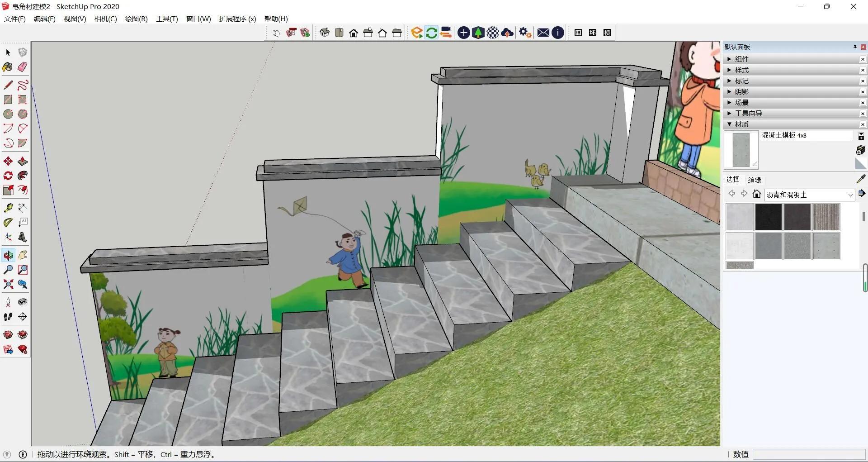Viewport: 868px width, 462px height.
Task: Switch to the 编辑 tab in Materials
Action: [x=754, y=180]
